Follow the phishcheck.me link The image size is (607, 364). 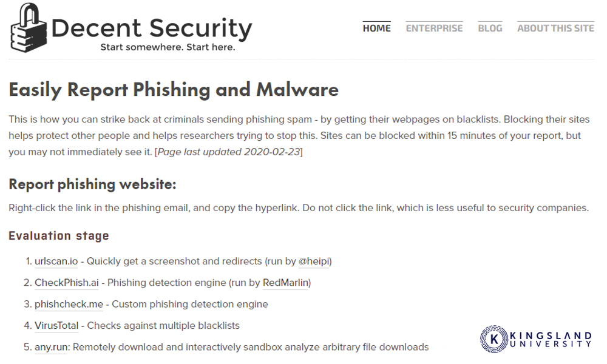pyautogui.click(x=69, y=305)
